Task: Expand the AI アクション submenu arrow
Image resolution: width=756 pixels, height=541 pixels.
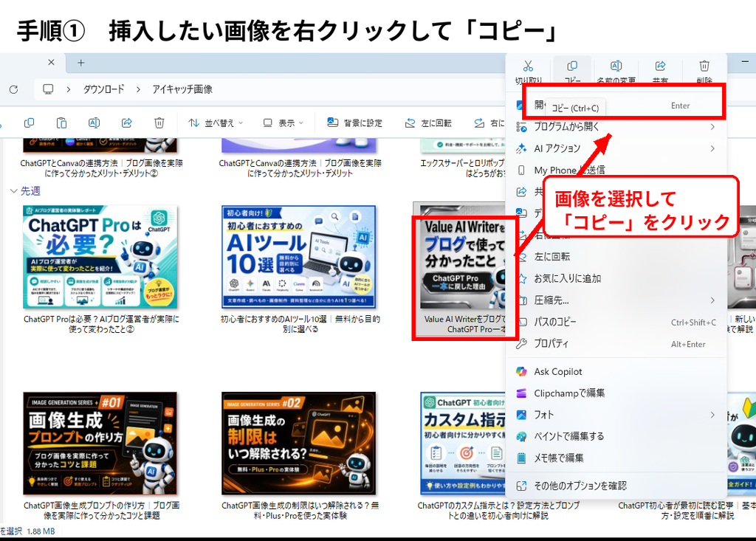Action: click(x=712, y=148)
